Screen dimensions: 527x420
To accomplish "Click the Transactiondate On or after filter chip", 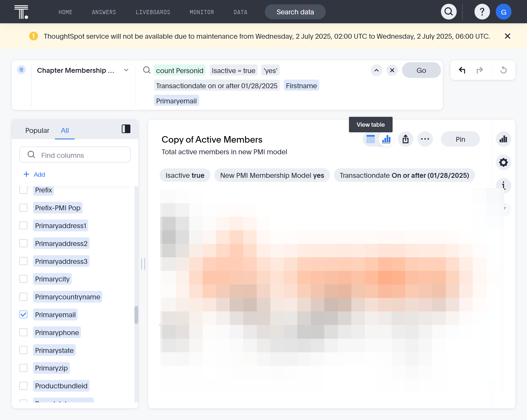I will [404, 175].
